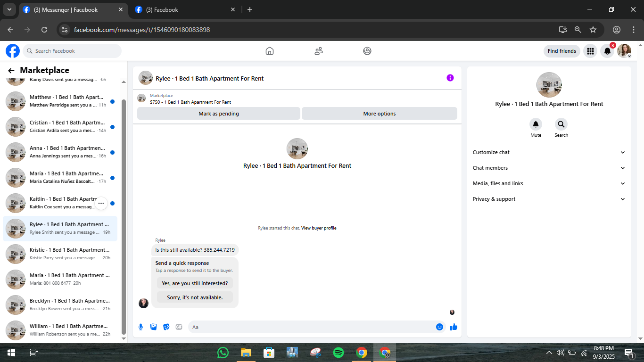Image resolution: width=644 pixels, height=362 pixels.
Task: Open Kristie Parry's conversation
Action: (60, 254)
